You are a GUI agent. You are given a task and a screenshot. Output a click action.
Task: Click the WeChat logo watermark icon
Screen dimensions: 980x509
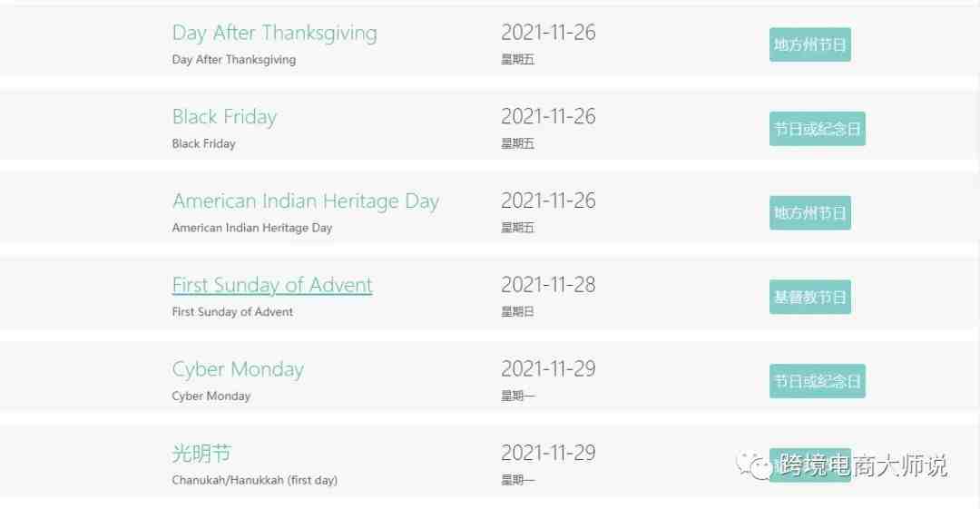(754, 465)
